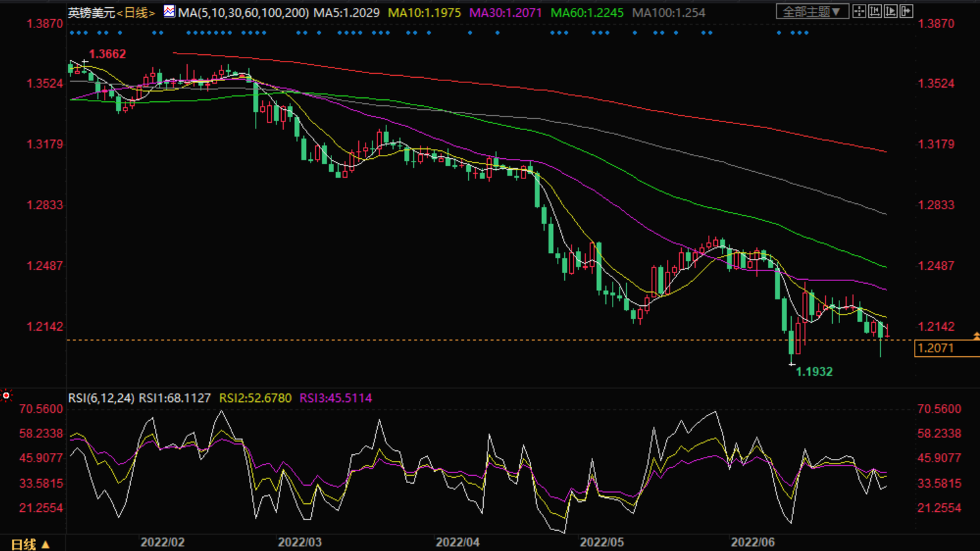Click the MA30:1.2071 value
Screen dimensions: 980x551
pos(505,12)
